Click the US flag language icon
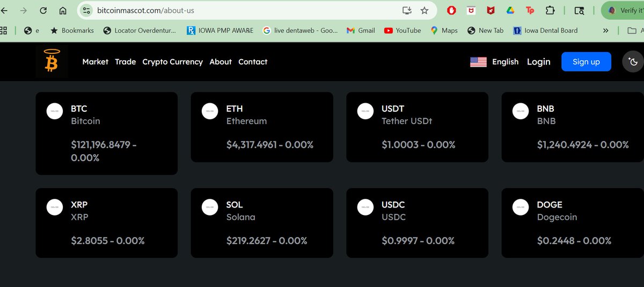 (478, 62)
